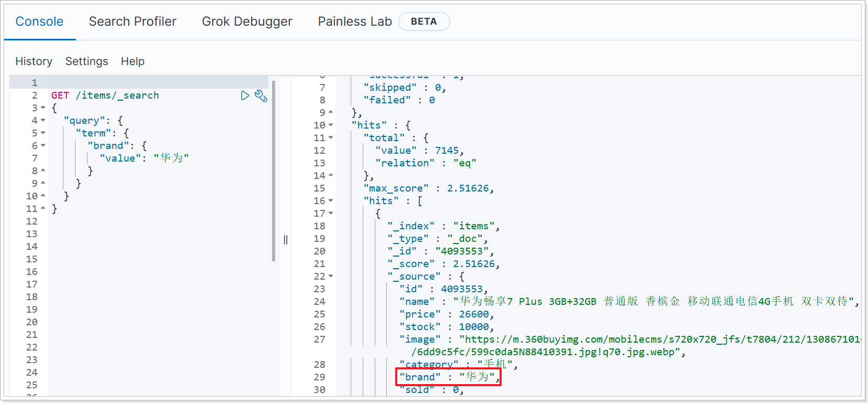The width and height of the screenshot is (868, 403).
Task: Open the Search Profiler tab
Action: [133, 22]
